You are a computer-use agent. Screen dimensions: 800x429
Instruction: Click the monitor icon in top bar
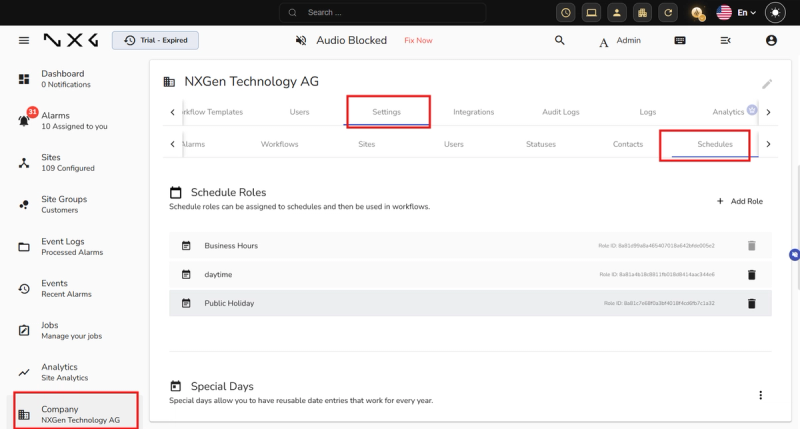(591, 13)
